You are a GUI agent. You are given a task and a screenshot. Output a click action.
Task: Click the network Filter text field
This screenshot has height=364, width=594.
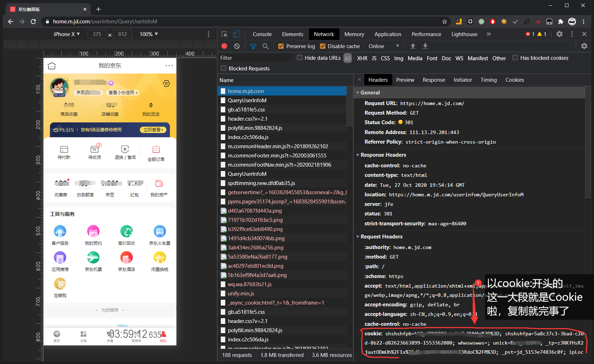(254, 58)
